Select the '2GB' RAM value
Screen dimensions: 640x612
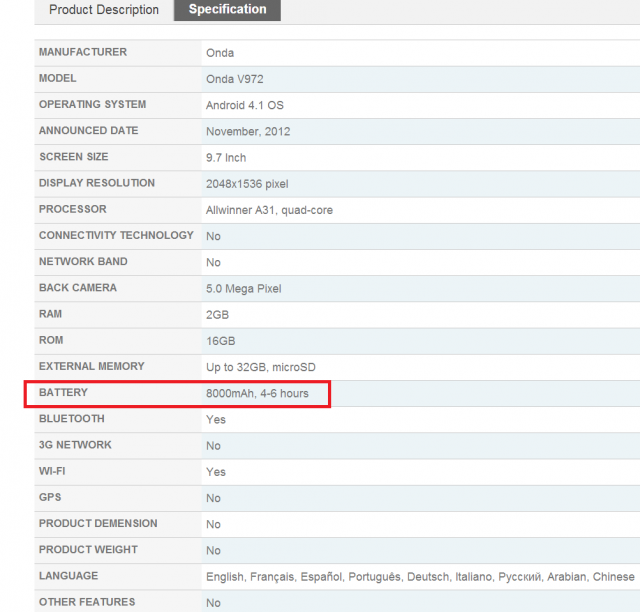tap(218, 315)
